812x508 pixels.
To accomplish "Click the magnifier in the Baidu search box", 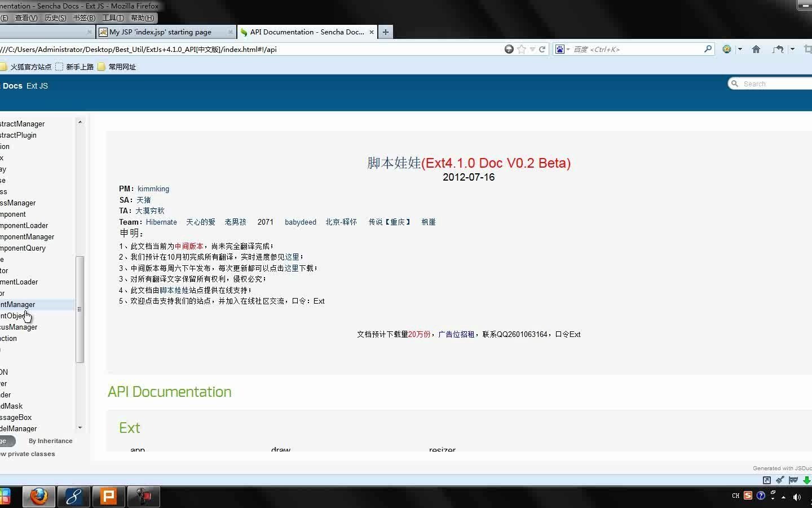I will (x=708, y=49).
